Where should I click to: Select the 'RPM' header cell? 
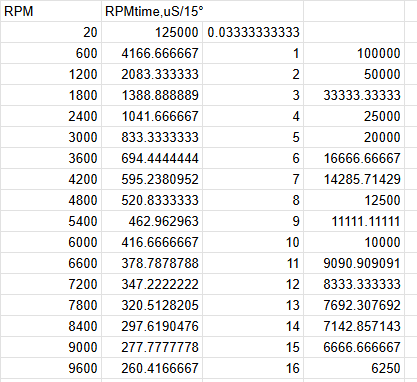pos(51,11)
